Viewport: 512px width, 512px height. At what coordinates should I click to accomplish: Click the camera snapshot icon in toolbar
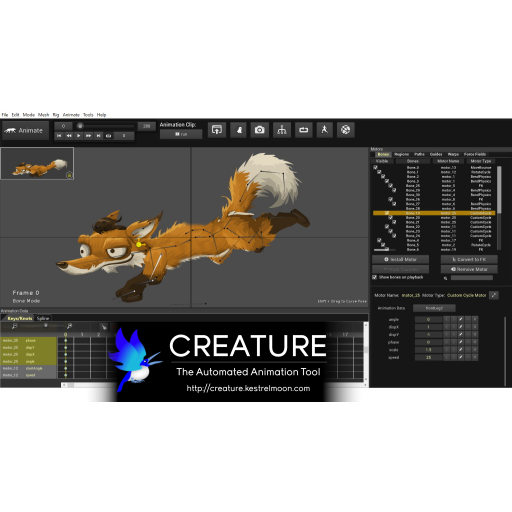(259, 130)
